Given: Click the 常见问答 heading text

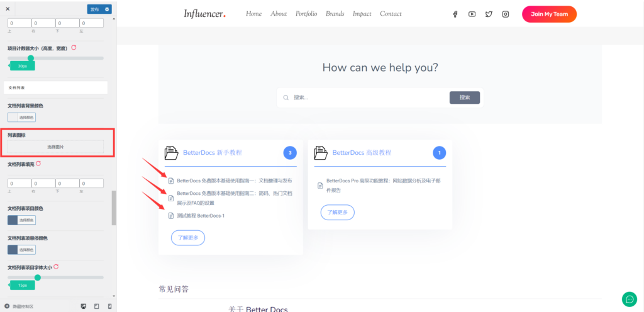Looking at the screenshot, I should tap(174, 289).
